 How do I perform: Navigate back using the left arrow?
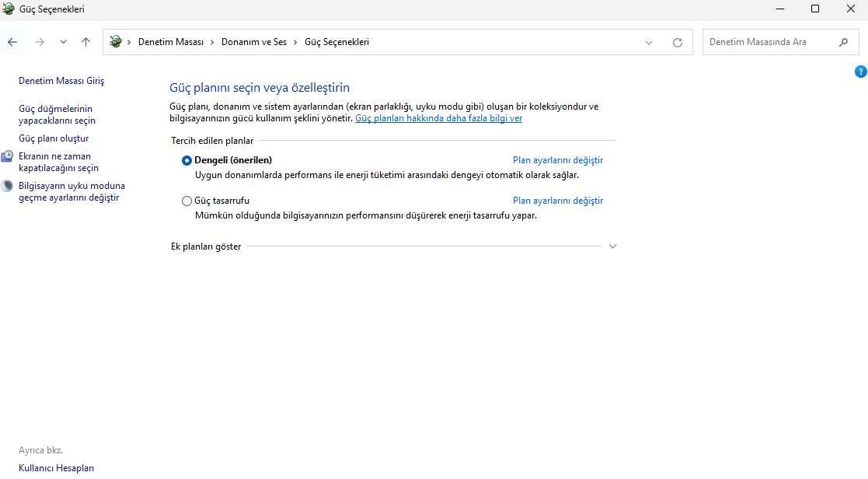click(x=12, y=42)
